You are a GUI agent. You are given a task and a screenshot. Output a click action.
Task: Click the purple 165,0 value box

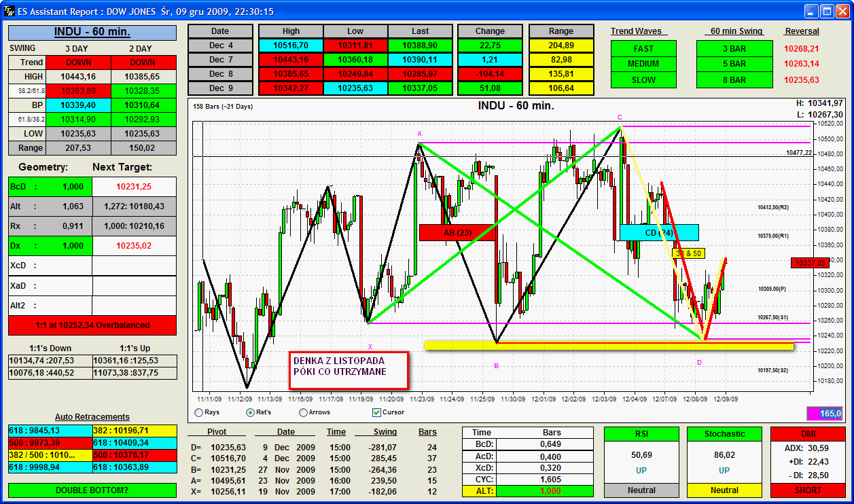point(824,413)
